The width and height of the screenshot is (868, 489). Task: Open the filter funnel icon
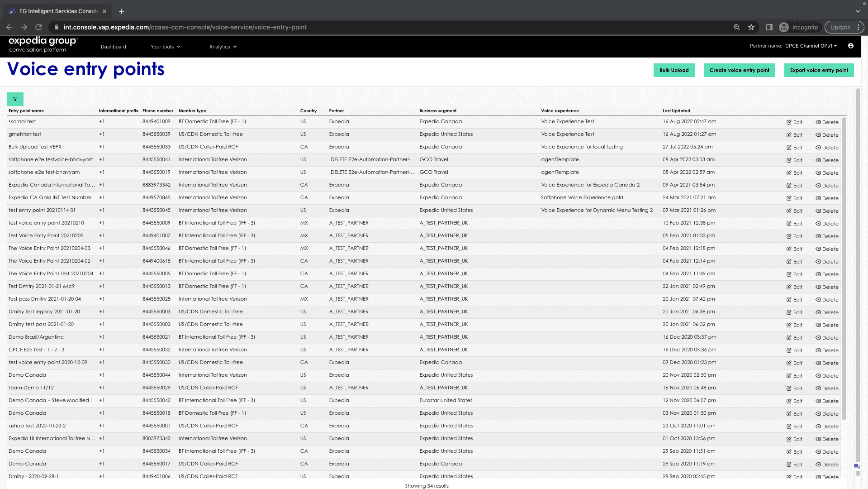pos(15,99)
